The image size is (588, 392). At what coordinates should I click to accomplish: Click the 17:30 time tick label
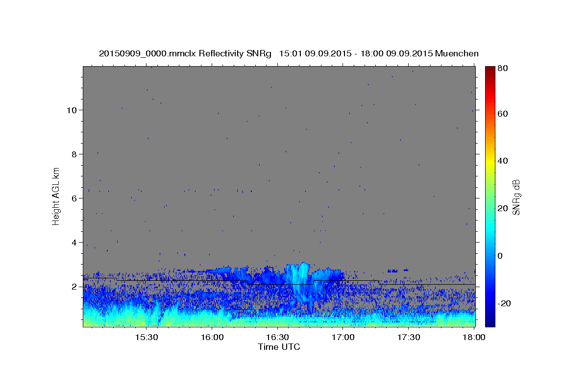pyautogui.click(x=409, y=338)
